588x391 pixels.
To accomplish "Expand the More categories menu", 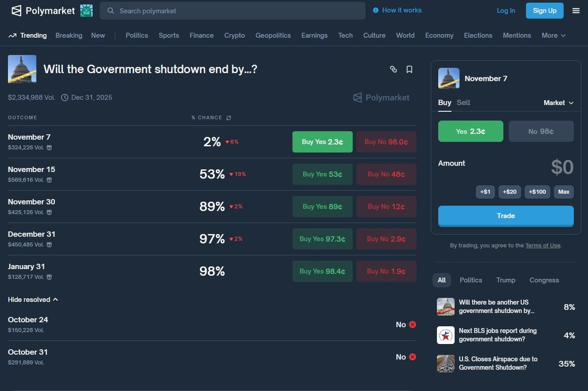I will 553,35.
